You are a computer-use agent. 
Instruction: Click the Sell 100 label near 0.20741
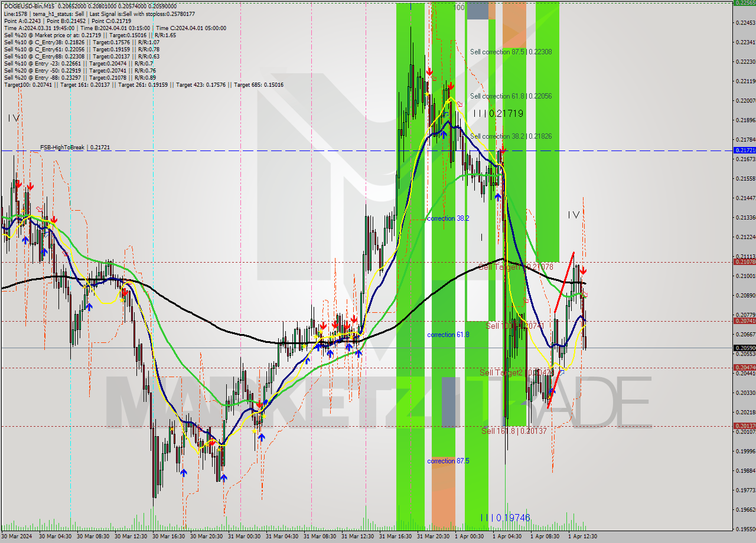pyautogui.click(x=514, y=326)
